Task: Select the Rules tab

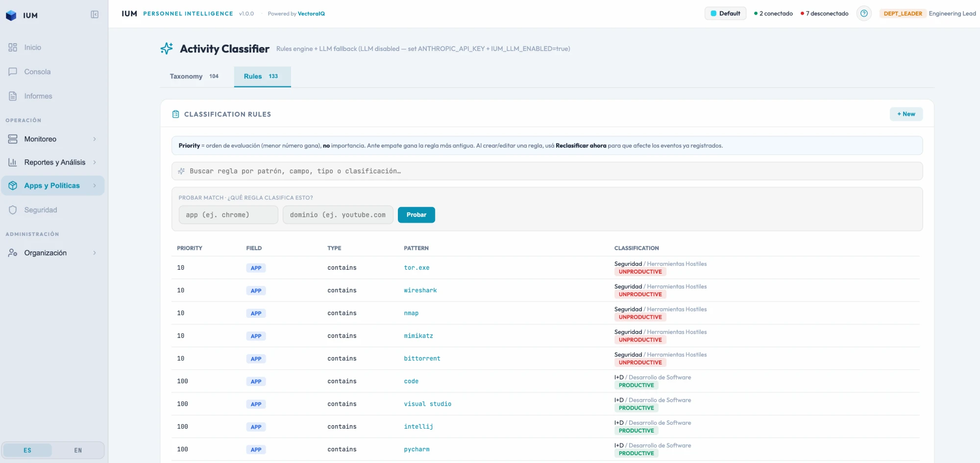Action: coord(262,77)
